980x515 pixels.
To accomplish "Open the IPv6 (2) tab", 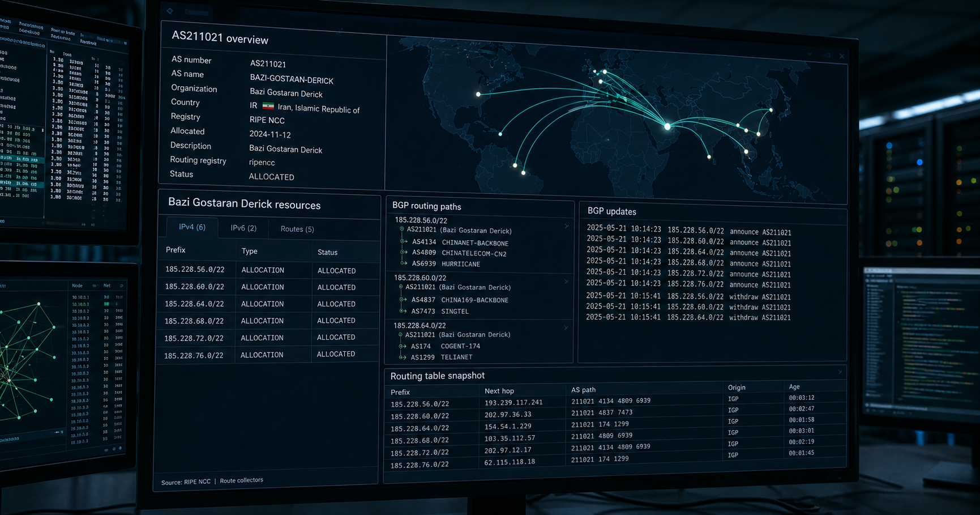I will click(x=243, y=228).
